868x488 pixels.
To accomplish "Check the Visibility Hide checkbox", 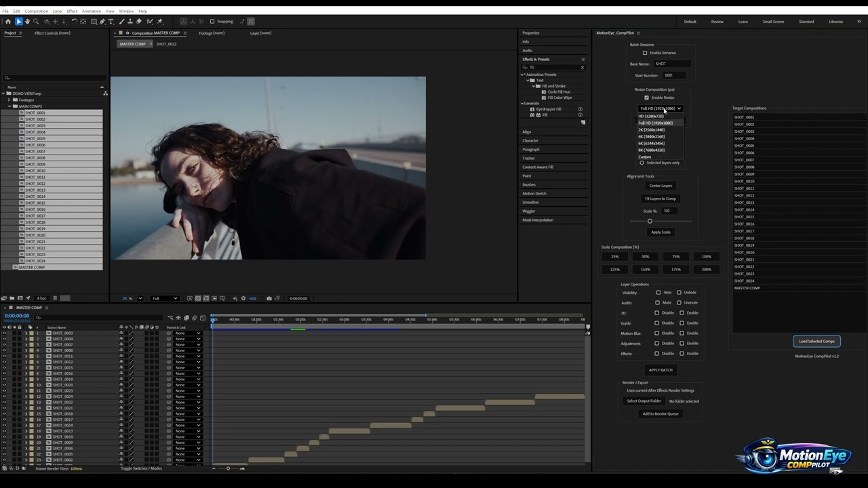I will (658, 292).
